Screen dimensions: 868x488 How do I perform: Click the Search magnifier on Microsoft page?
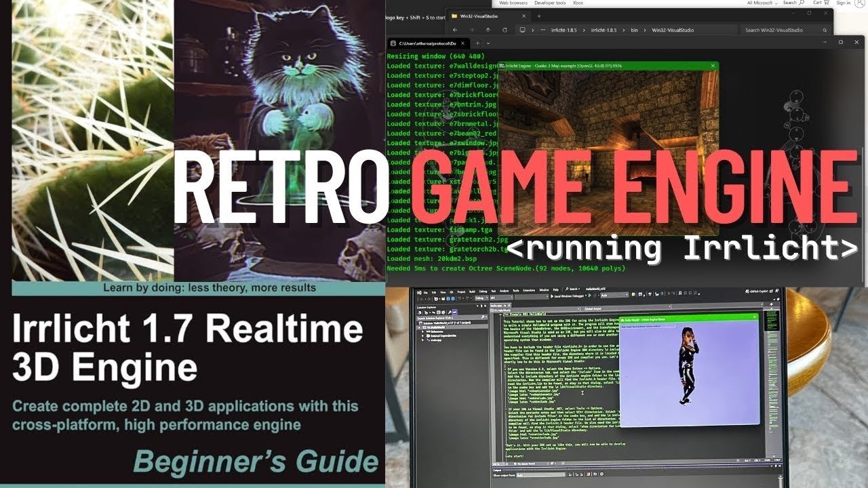(802, 3)
